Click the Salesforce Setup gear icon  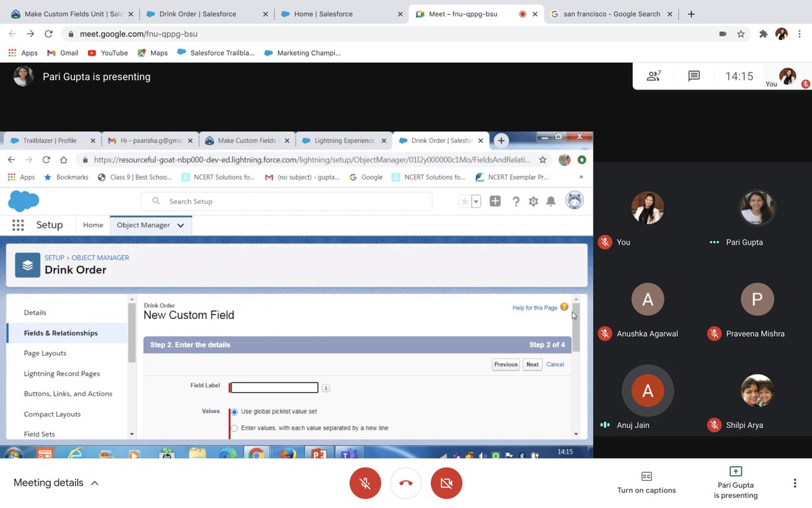click(x=533, y=201)
